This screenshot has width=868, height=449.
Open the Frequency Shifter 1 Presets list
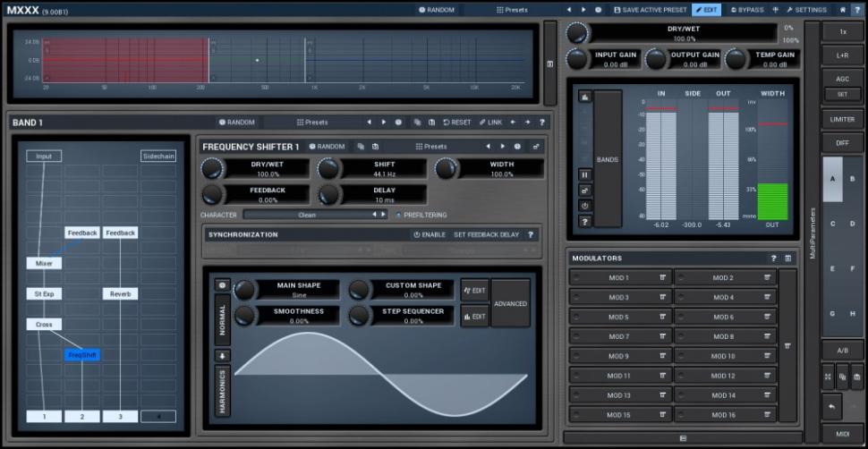[431, 147]
